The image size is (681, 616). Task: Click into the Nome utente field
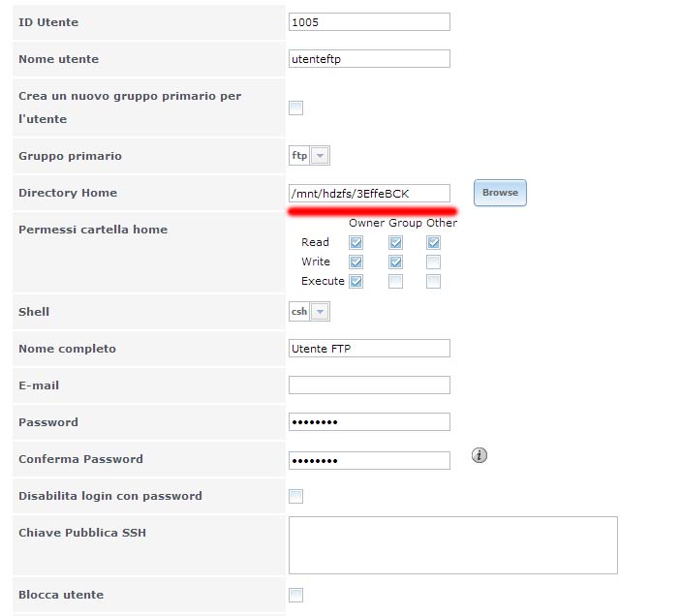tap(369, 59)
